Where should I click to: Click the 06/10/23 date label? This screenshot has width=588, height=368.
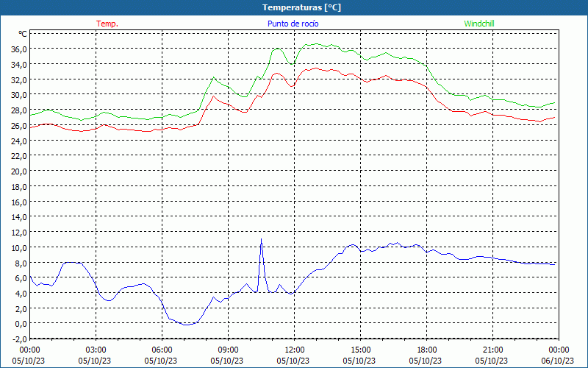pyautogui.click(x=558, y=361)
